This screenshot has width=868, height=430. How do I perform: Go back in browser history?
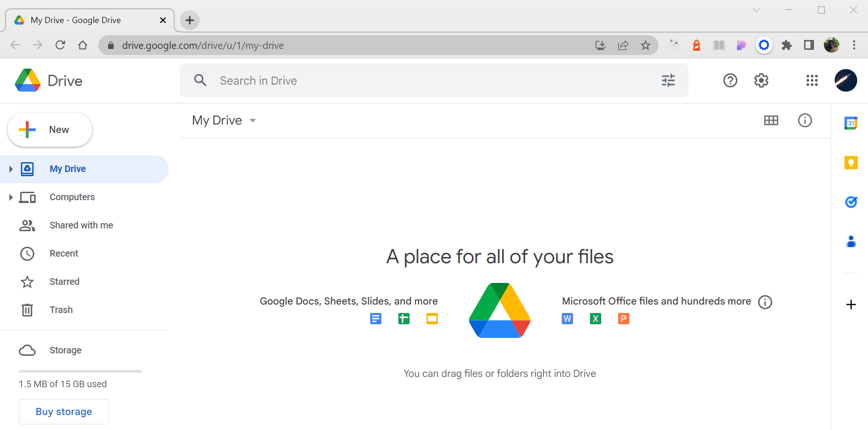[15, 45]
